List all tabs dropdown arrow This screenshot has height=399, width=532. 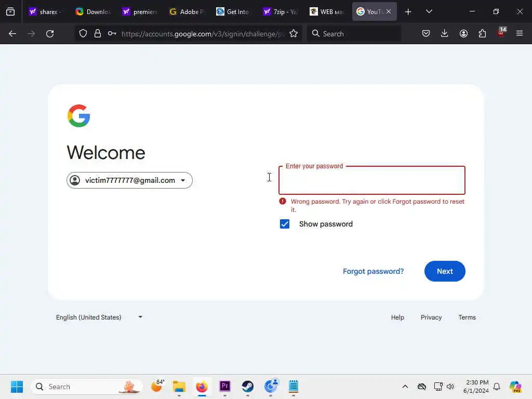[x=429, y=11]
